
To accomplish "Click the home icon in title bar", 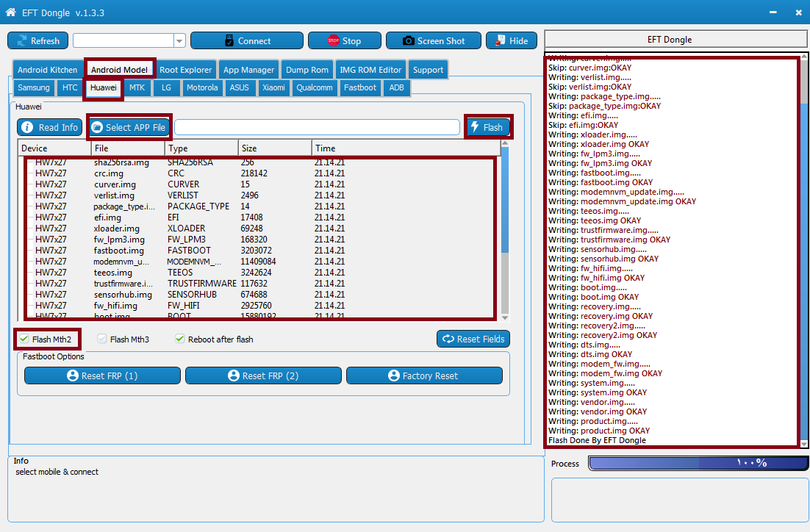I will click(x=10, y=12).
